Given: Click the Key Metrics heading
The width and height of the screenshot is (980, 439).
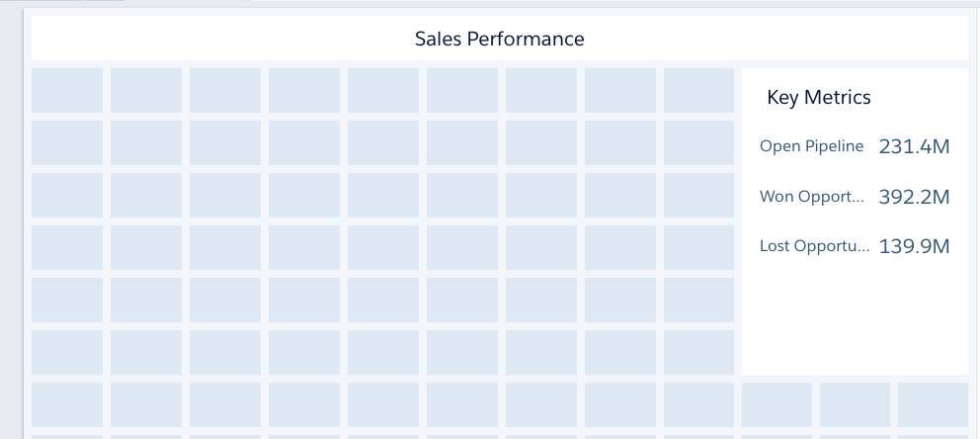Looking at the screenshot, I should 818,98.
